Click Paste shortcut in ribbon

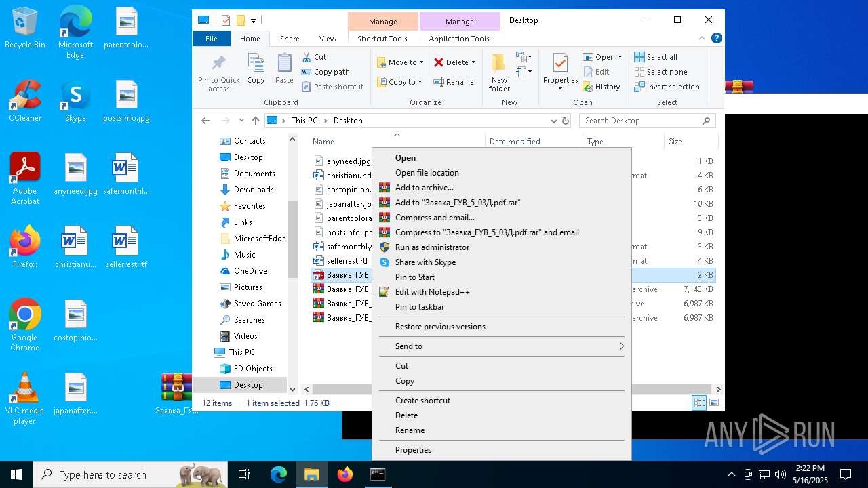pyautogui.click(x=332, y=87)
